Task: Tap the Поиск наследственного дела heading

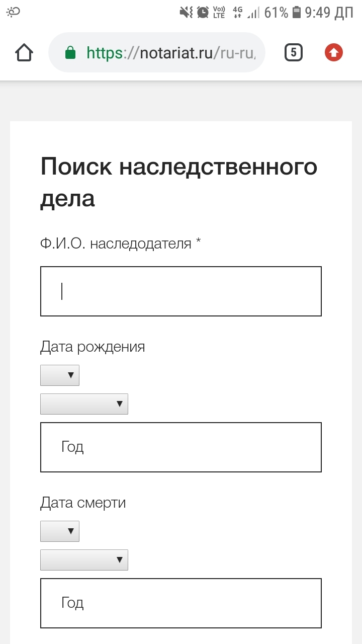Action: [x=178, y=182]
